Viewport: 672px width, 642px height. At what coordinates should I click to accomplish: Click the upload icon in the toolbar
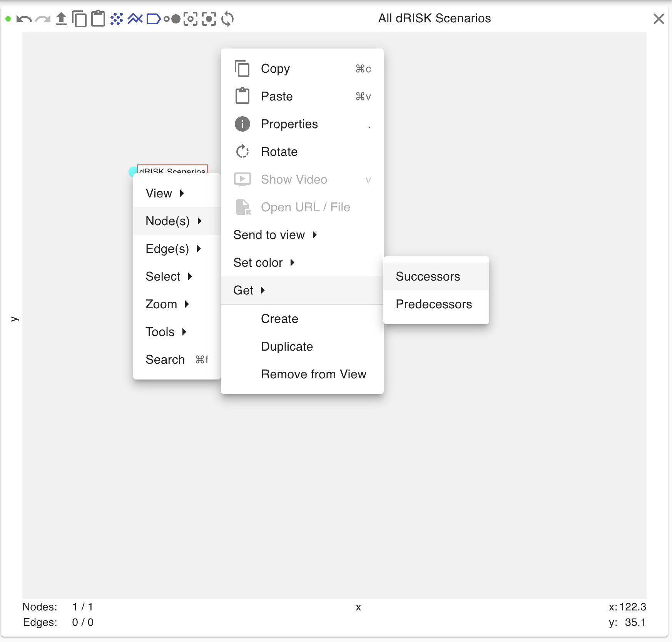(x=61, y=19)
